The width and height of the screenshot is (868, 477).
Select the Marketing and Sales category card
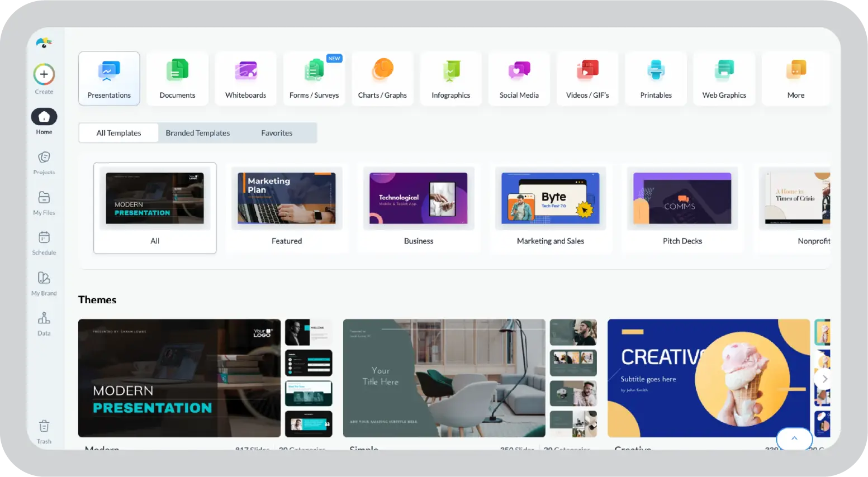(x=551, y=208)
